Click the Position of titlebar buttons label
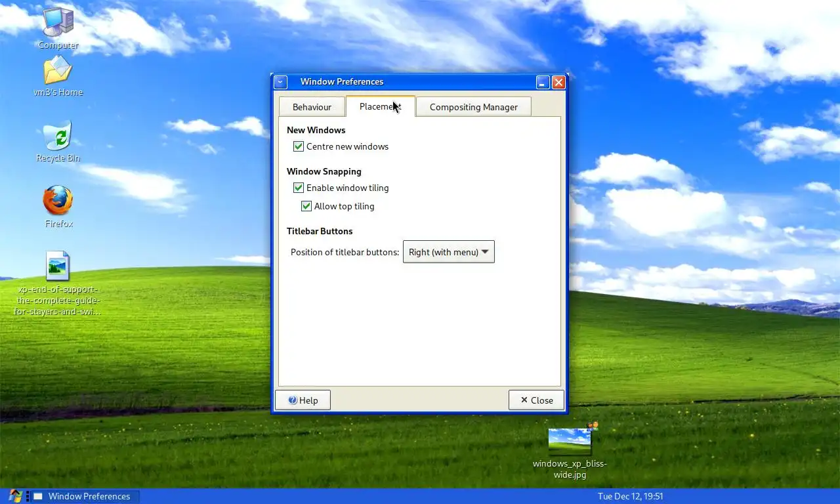 (x=345, y=252)
